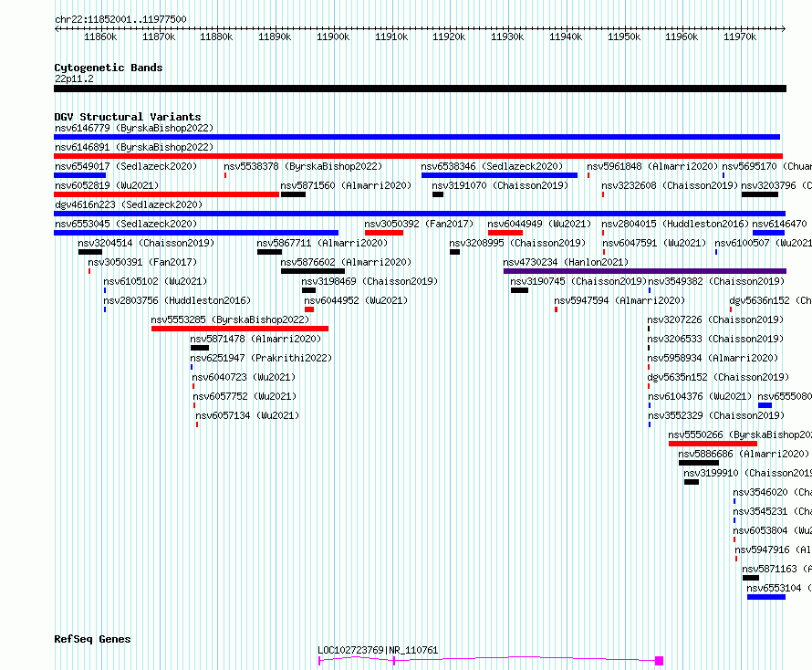Open nsv5553285 (ByrskaBishop2022) variant
This screenshot has width=812, height=670.
click(x=230, y=319)
